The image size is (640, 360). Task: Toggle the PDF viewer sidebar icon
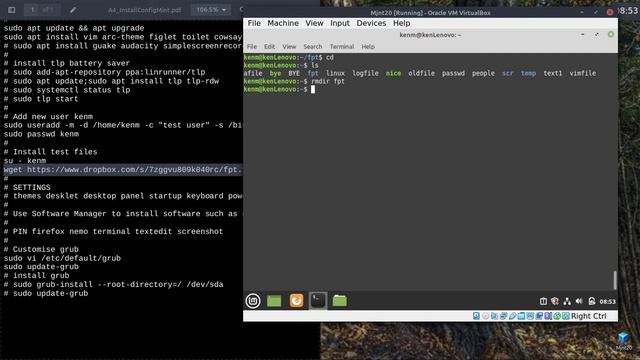click(x=11, y=10)
